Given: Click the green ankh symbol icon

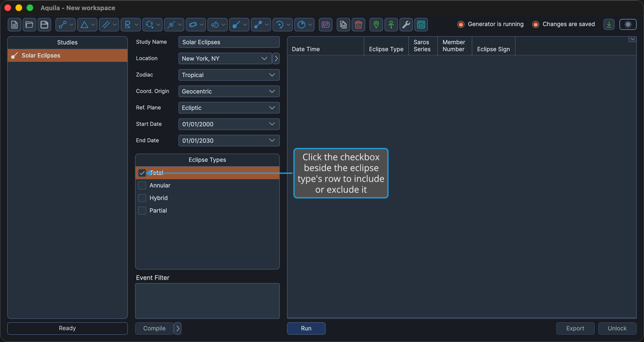Looking at the screenshot, I should (391, 25).
